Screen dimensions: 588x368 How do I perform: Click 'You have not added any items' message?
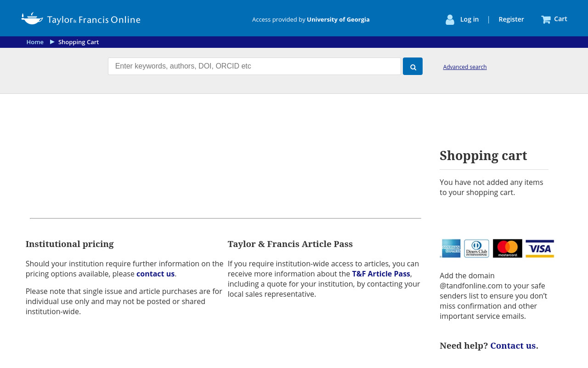492,187
